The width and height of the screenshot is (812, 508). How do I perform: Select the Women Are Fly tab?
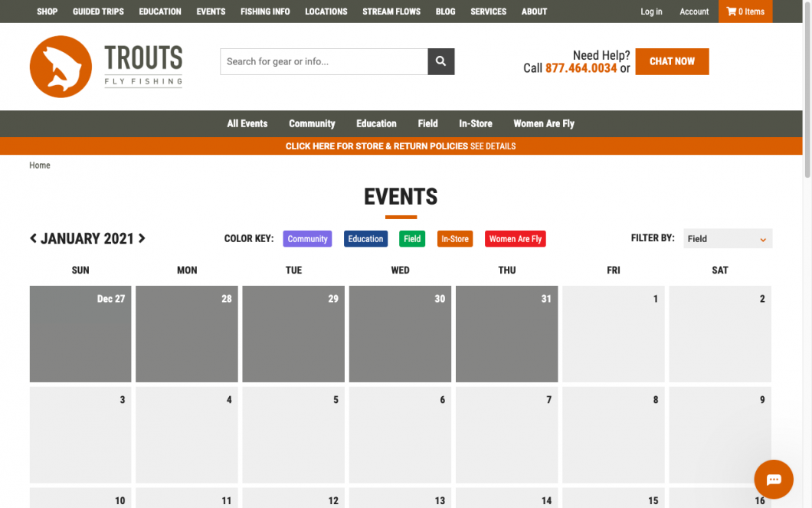click(x=544, y=124)
